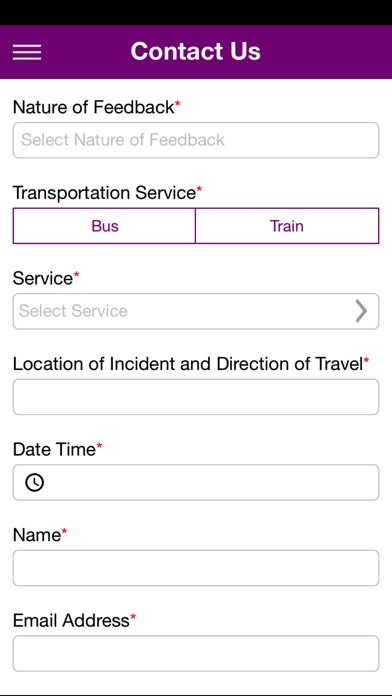Tap the Contact Us header title
392x696 pixels.
(196, 51)
